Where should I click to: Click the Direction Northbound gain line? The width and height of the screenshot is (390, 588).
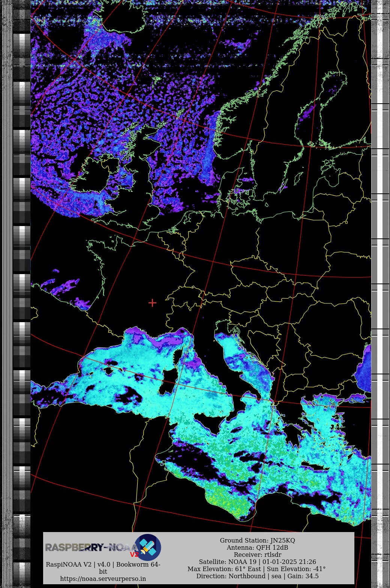coord(257,576)
